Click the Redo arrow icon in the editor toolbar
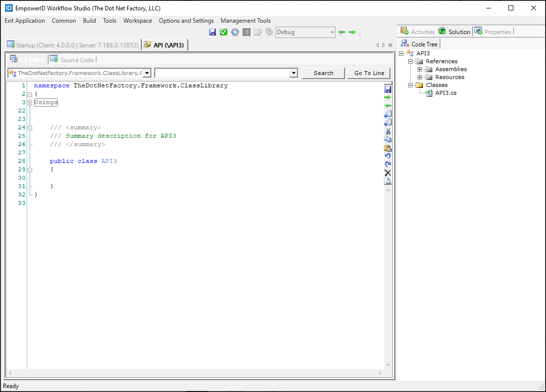The width and height of the screenshot is (546, 392). click(x=387, y=164)
